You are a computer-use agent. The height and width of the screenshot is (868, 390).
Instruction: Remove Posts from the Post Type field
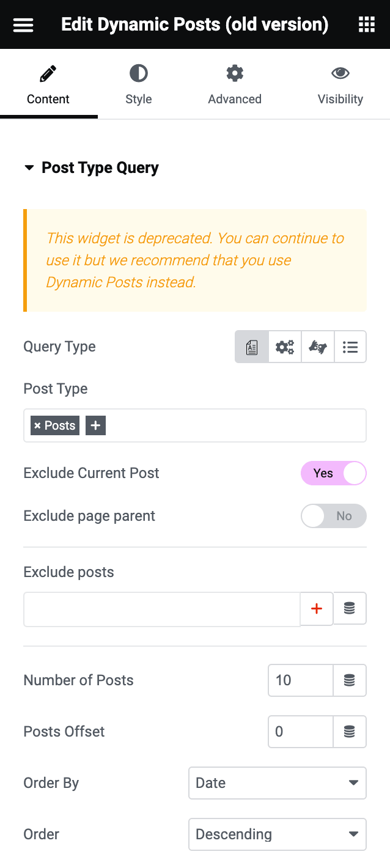coord(38,425)
